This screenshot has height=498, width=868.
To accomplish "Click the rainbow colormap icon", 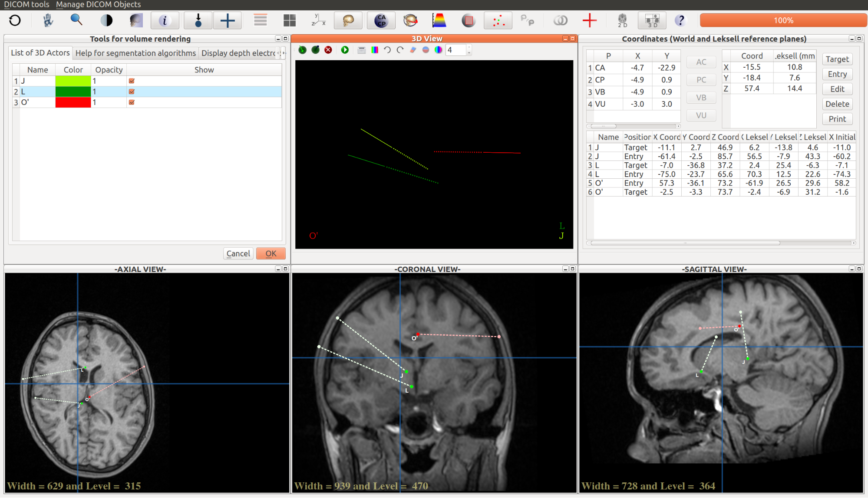I will coord(439,20).
